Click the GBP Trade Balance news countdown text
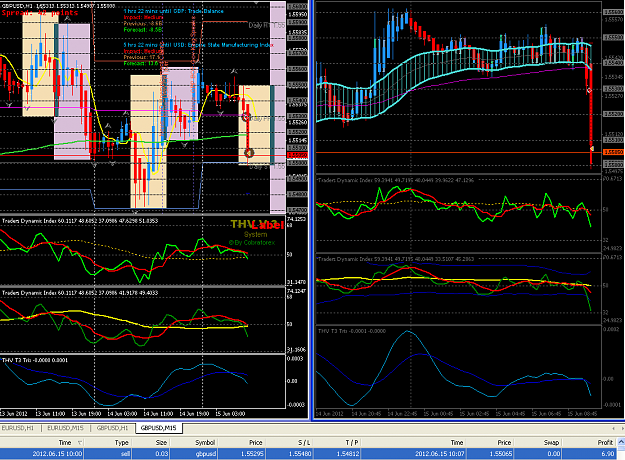Viewport: 625px width, 460px height. [x=173, y=11]
